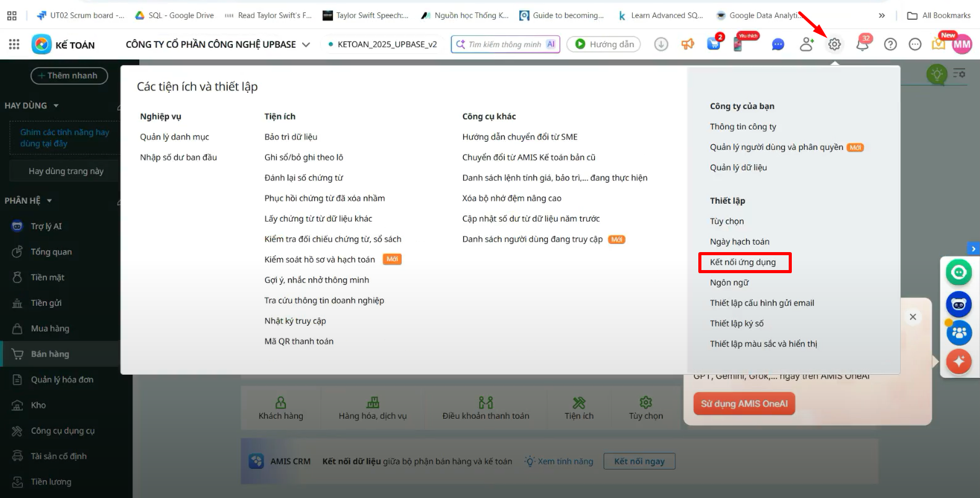Open Tiền mặt module in sidebar

tap(48, 277)
